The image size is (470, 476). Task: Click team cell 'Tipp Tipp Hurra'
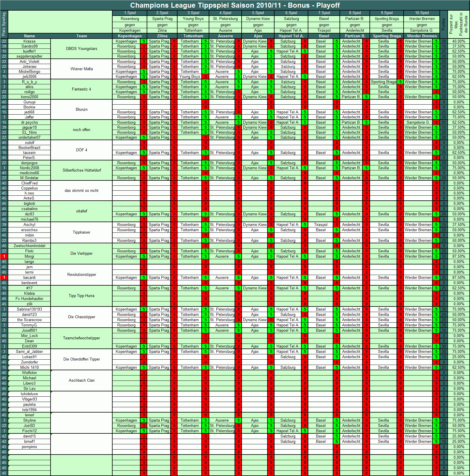click(x=81, y=296)
